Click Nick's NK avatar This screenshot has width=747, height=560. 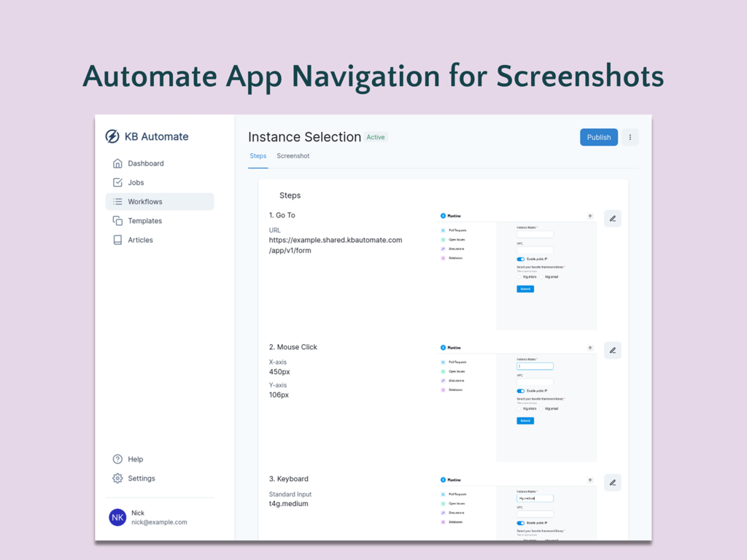click(117, 517)
